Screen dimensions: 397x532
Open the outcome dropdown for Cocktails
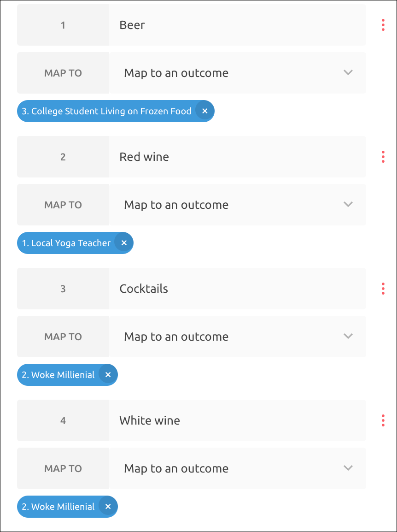(348, 337)
